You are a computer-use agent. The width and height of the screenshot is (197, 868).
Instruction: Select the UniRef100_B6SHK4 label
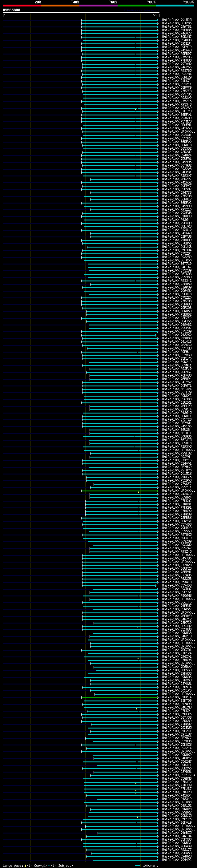177,497
